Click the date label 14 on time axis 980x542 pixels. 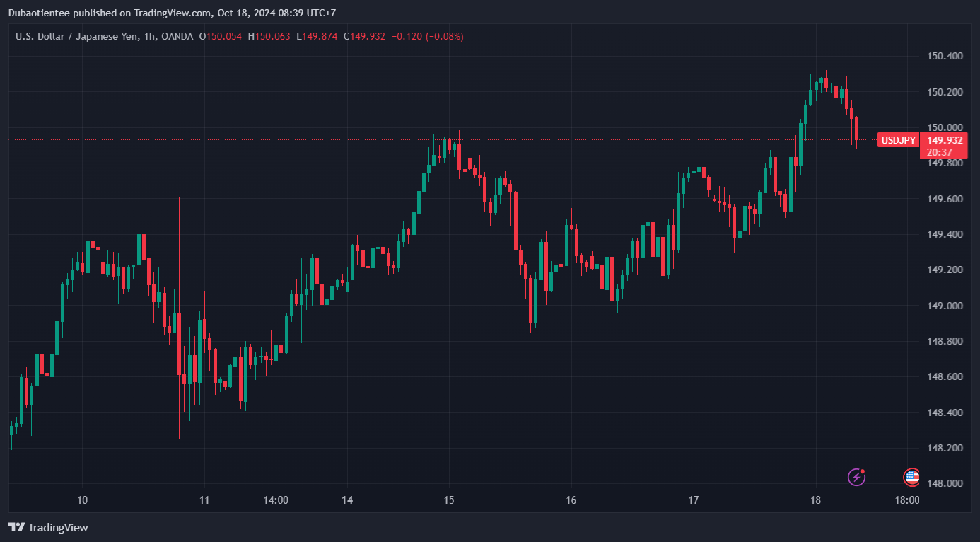coord(347,500)
